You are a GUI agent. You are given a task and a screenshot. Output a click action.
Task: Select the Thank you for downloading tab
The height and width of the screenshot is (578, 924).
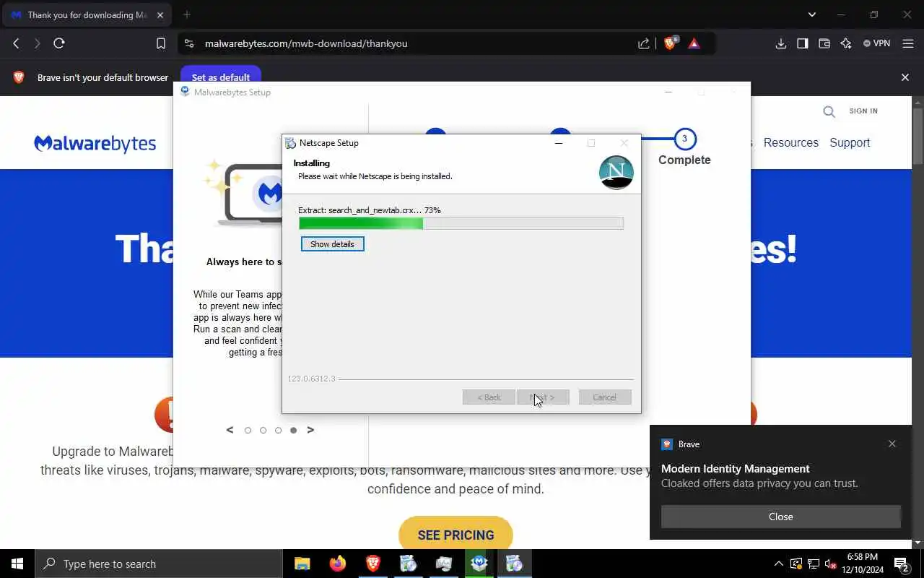pyautogui.click(x=87, y=14)
